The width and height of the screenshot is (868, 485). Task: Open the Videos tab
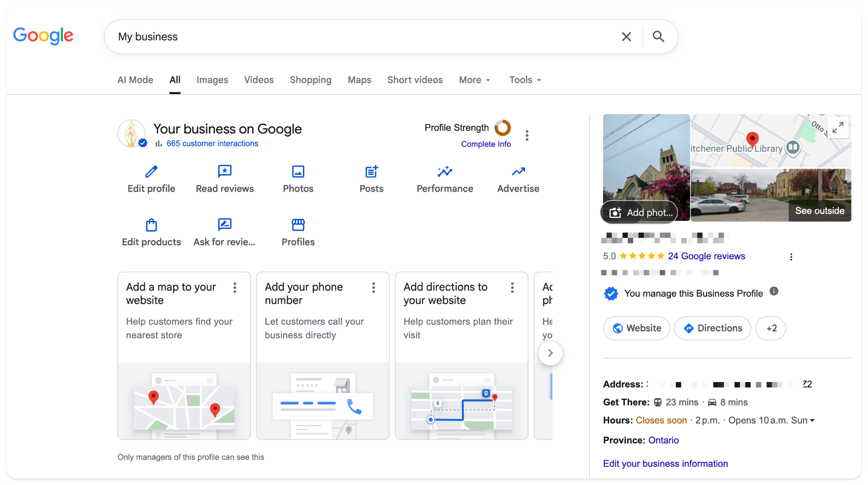(x=259, y=80)
